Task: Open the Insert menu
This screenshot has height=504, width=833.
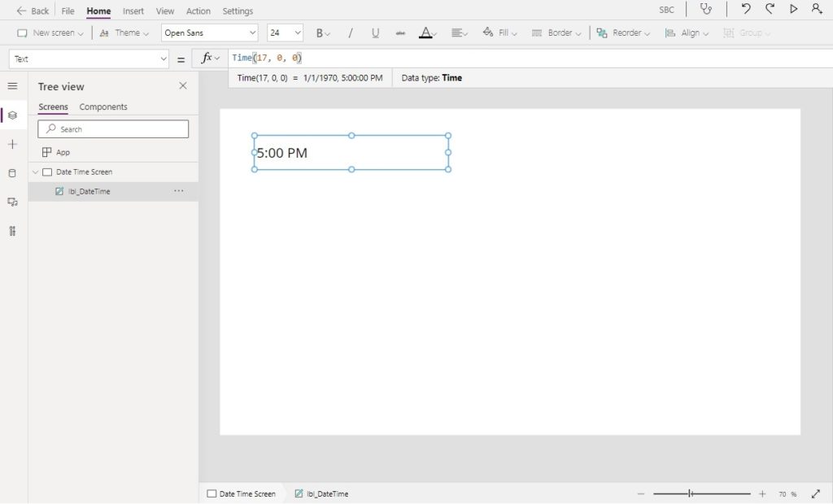Action: click(x=133, y=11)
